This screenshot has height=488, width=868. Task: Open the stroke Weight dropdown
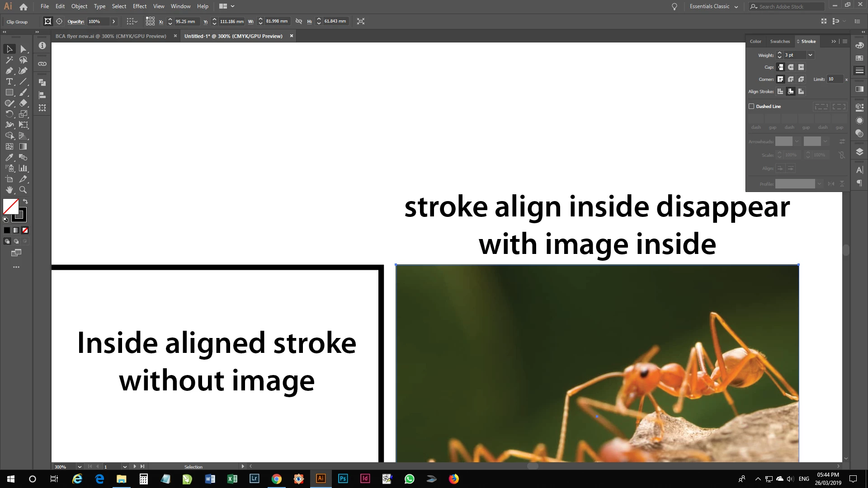coord(810,55)
